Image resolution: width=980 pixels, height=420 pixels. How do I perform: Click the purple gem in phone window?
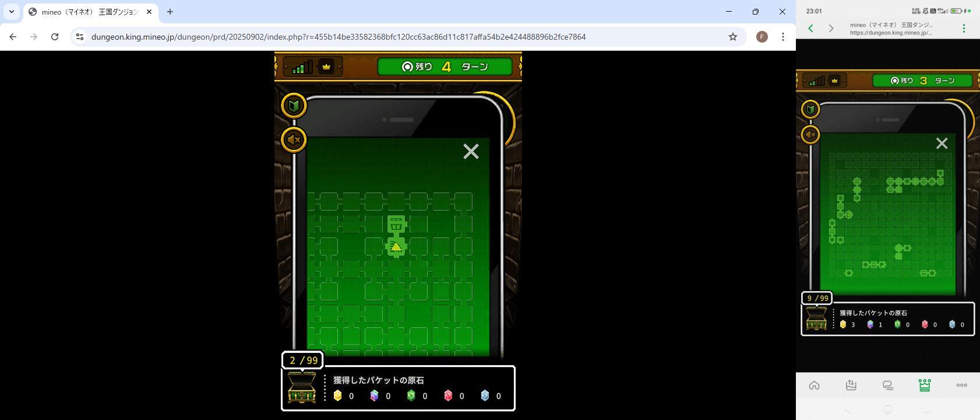870,324
